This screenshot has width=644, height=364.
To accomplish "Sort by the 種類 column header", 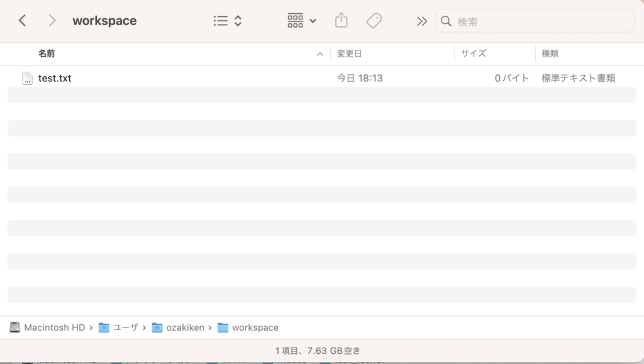I will click(550, 54).
